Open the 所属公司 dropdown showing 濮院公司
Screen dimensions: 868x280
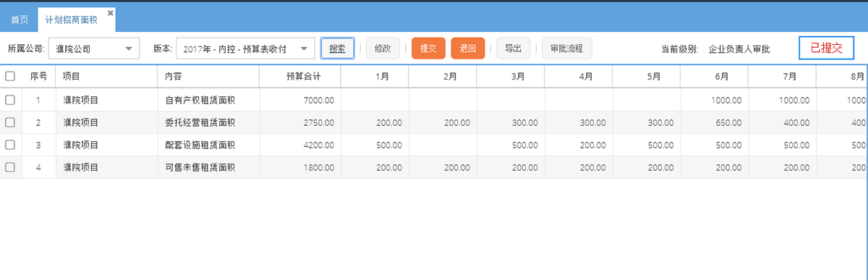[x=94, y=48]
